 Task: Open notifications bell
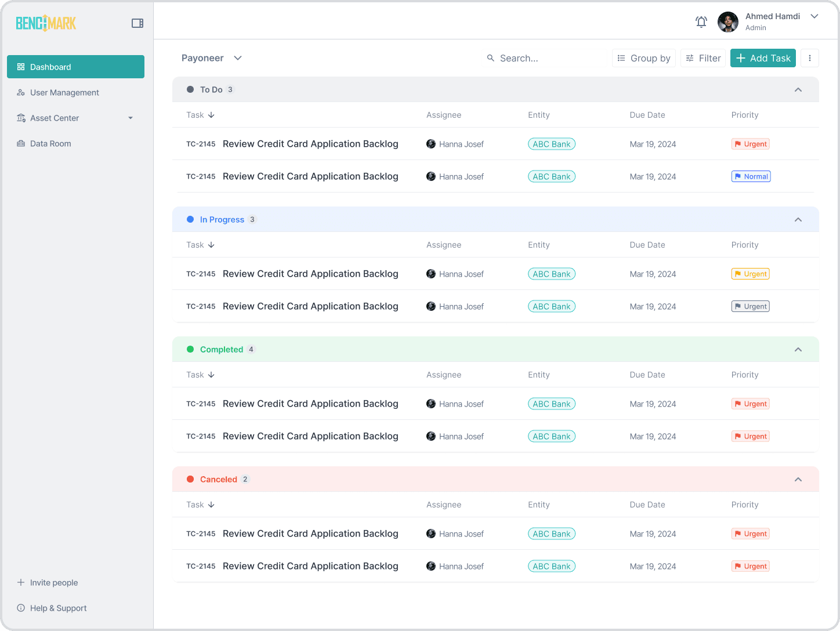click(x=701, y=22)
